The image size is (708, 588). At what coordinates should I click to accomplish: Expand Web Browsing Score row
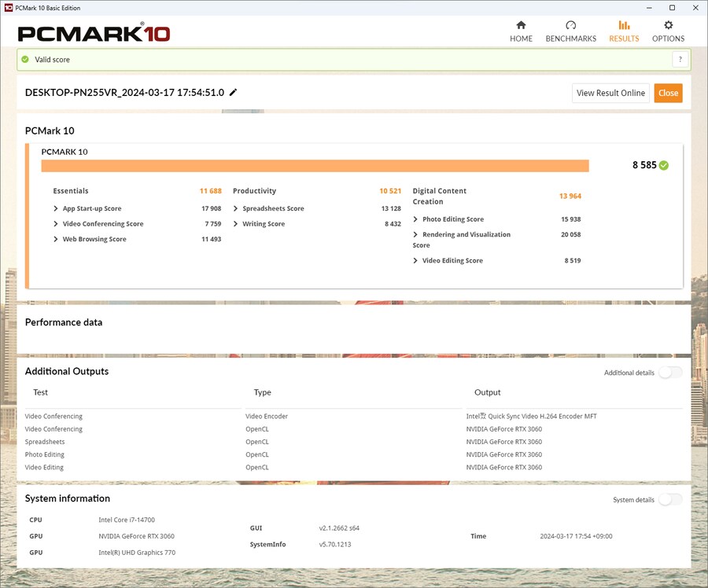click(x=56, y=240)
